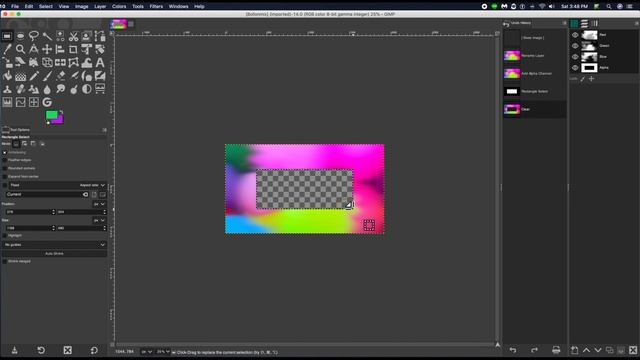Image resolution: width=640 pixels, height=360 pixels.
Task: Select the Zoom magnifier tool
Action: pyautogui.click(x=20, y=49)
